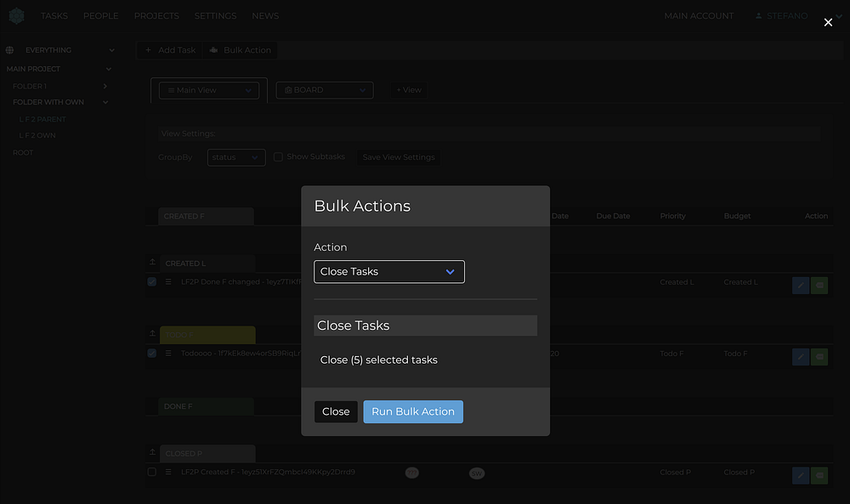Open the BOARD view dropdown
Viewport: 850px width, 504px height.
tap(324, 90)
